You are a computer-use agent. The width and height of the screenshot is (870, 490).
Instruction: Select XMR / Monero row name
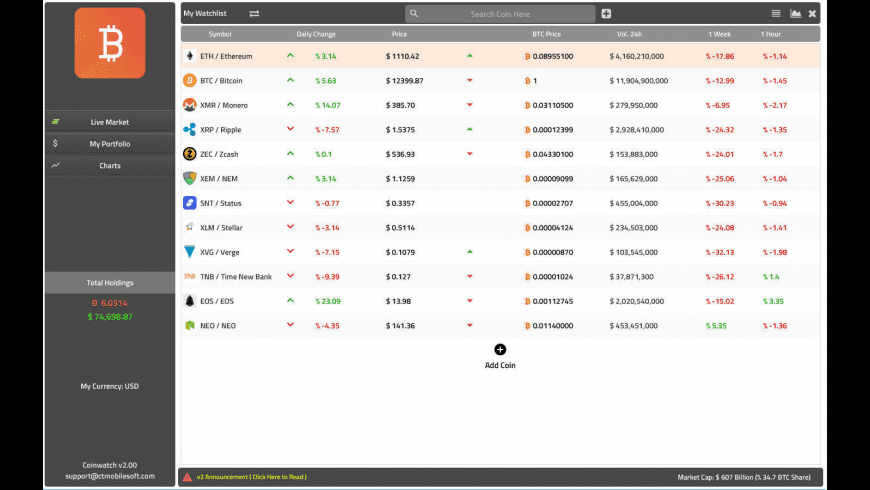coord(224,105)
